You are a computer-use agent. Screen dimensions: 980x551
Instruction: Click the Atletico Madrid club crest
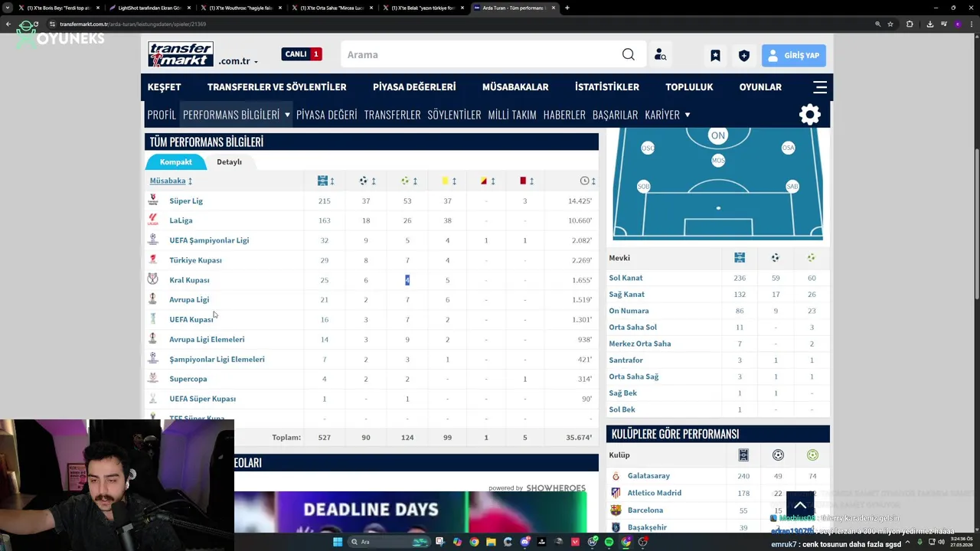pyautogui.click(x=616, y=493)
